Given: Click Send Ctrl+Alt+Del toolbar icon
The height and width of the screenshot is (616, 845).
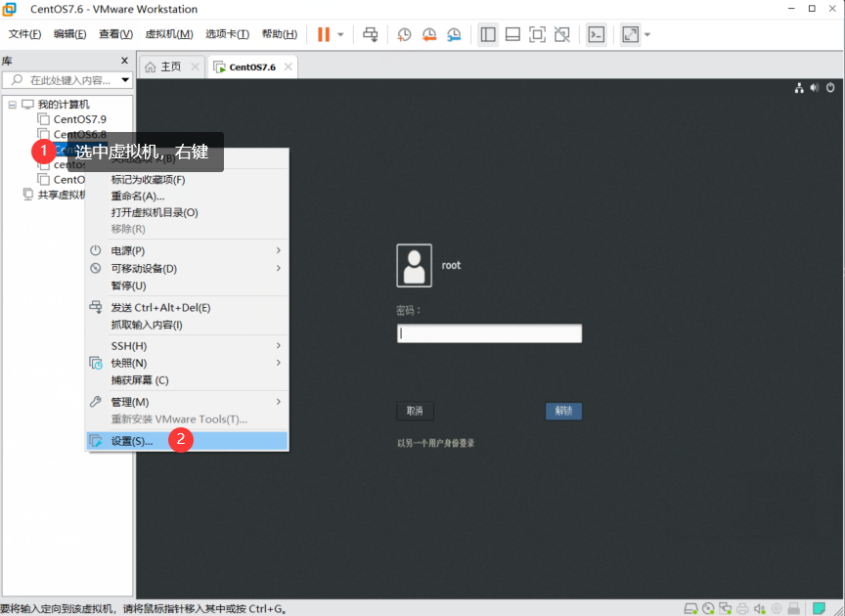Looking at the screenshot, I should 371,34.
